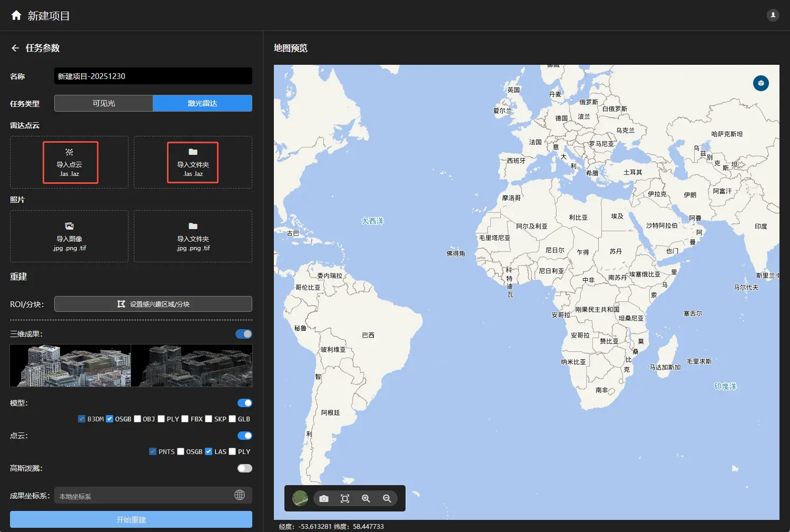The width and height of the screenshot is (790, 532).
Task: Import a point cloud folder of .las files
Action: (x=193, y=162)
